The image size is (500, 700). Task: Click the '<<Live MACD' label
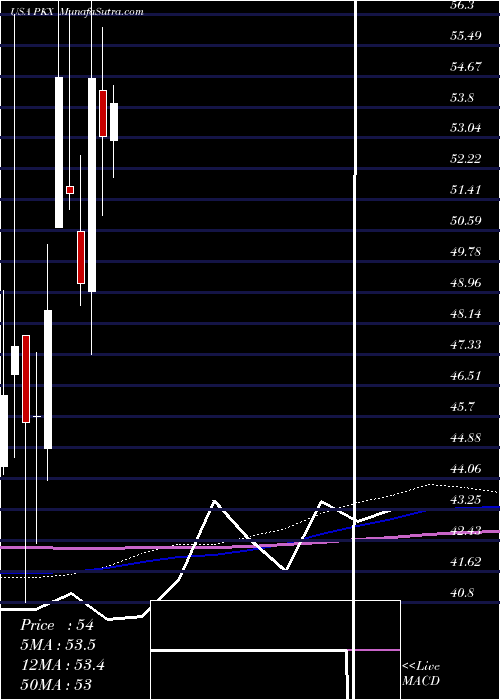pos(421,674)
